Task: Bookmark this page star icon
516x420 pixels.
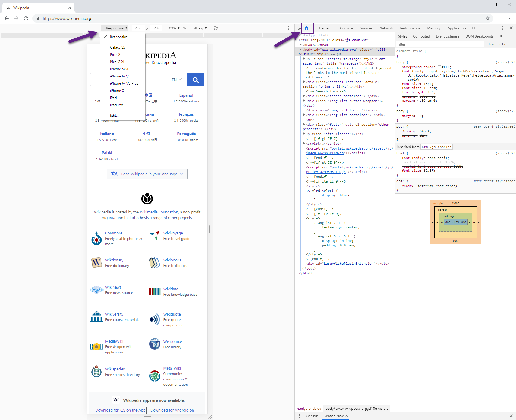Action: pos(488,18)
